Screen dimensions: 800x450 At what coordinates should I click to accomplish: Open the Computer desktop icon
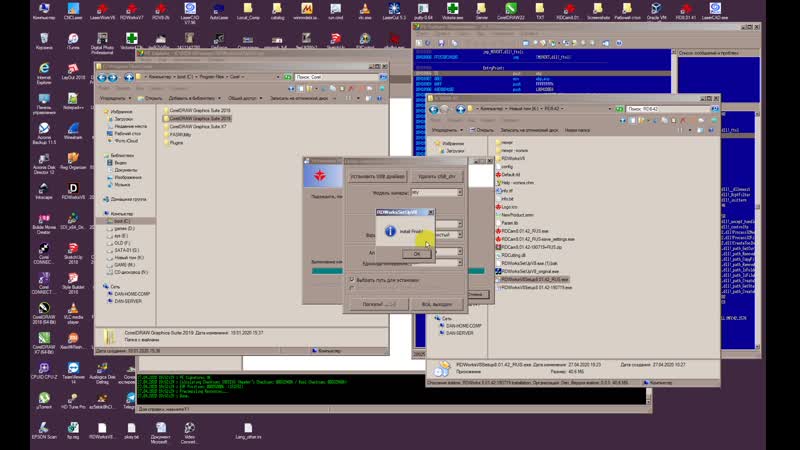pyautogui.click(x=44, y=11)
